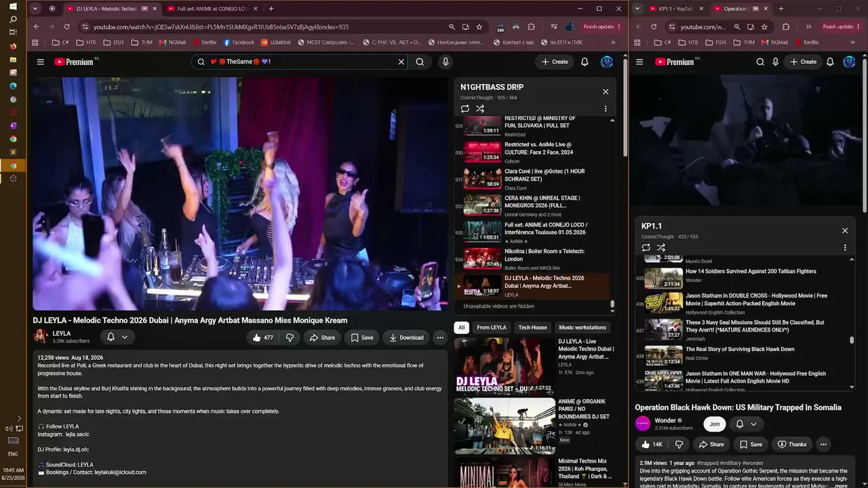Reload the page in right browser window
The width and height of the screenshot is (868, 488).
pyautogui.click(x=654, y=26)
